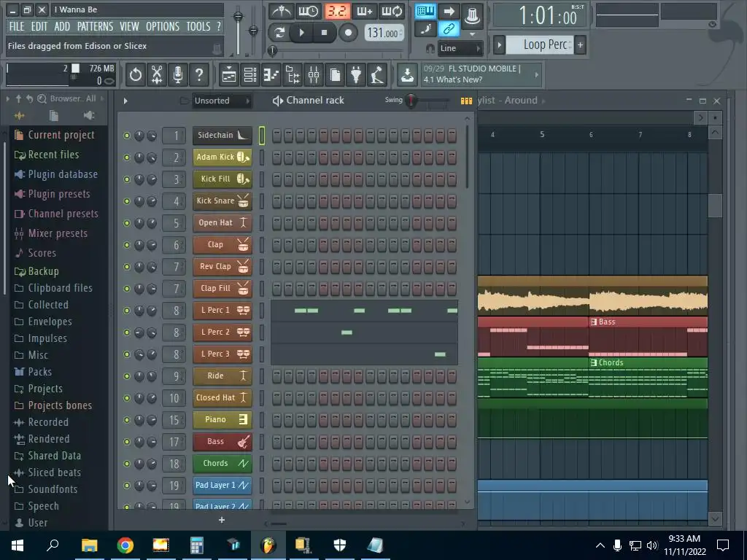
Task: Open Google Chrome from the taskbar
Action: tap(125, 545)
